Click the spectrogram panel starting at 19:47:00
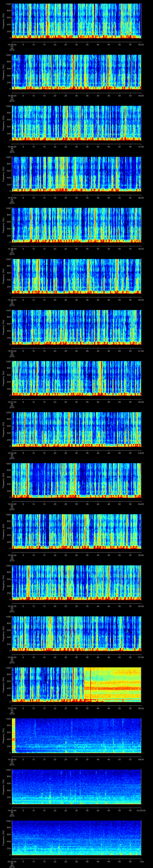Screen dimensions: 153x868 77,174
